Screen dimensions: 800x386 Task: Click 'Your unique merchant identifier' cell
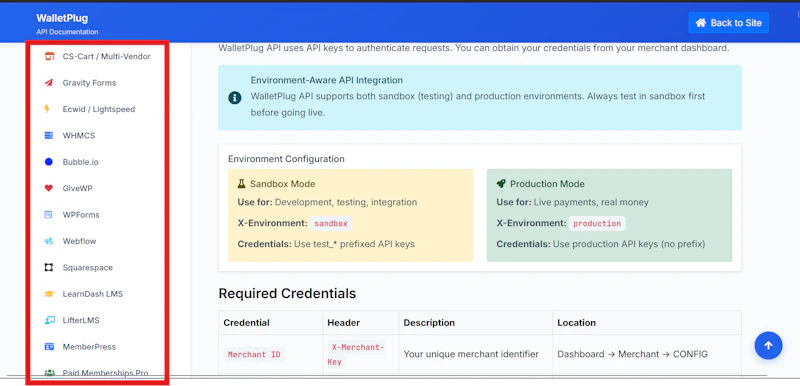pyautogui.click(x=471, y=354)
